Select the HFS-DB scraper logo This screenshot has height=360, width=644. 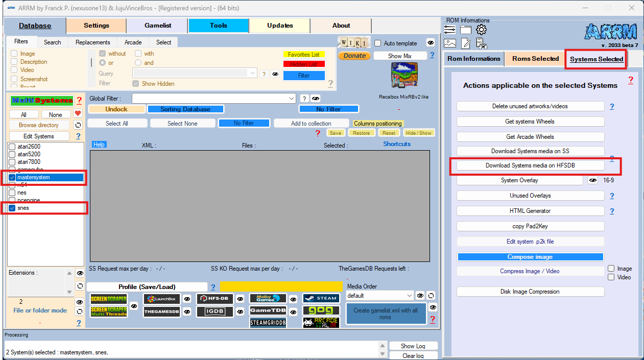click(x=214, y=299)
